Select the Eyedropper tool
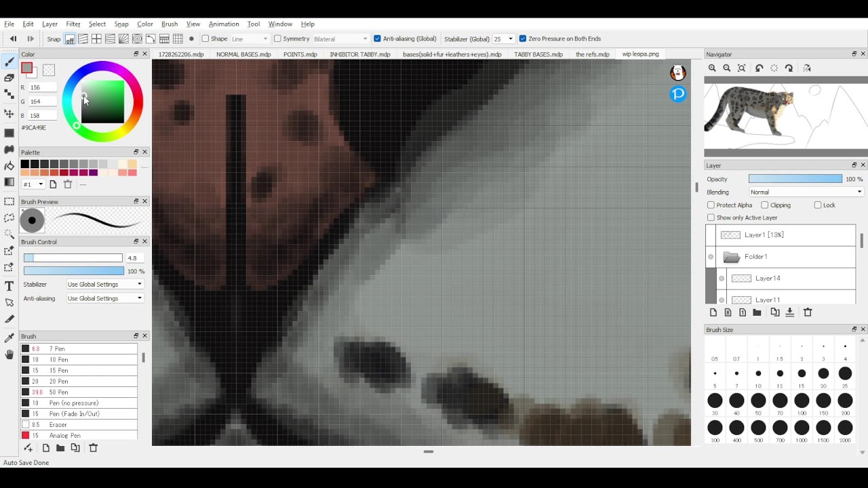 (x=9, y=338)
